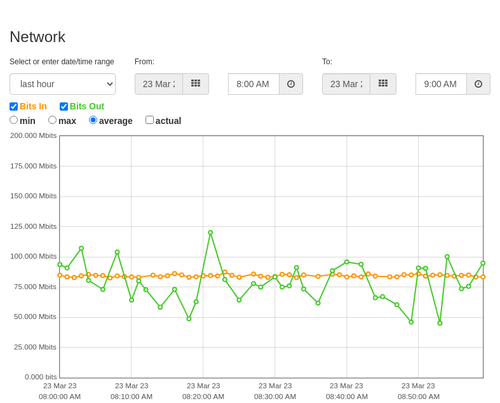Click the '08:10:00 AM' time axis label
This screenshot has width=500, height=403.
pos(131,397)
